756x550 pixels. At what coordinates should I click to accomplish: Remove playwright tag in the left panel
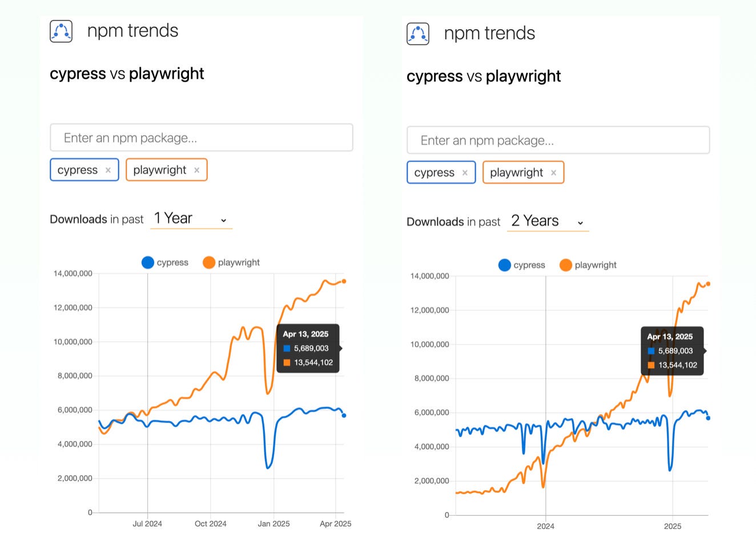(x=196, y=170)
